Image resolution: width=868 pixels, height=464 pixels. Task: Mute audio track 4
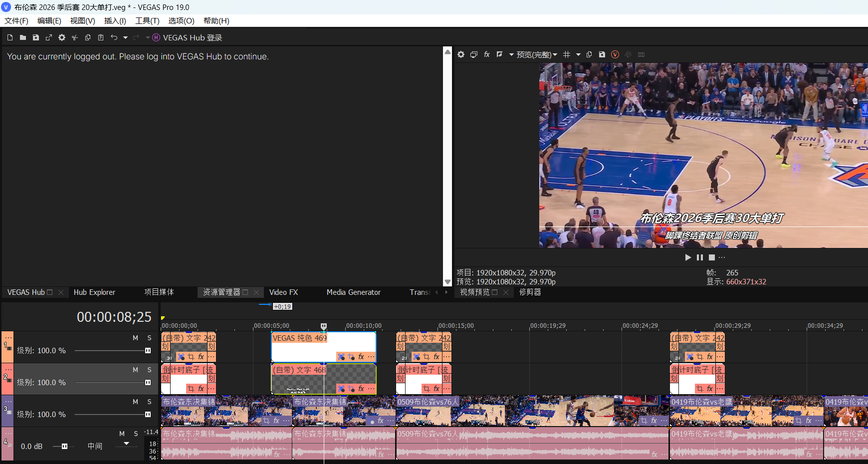click(x=122, y=434)
